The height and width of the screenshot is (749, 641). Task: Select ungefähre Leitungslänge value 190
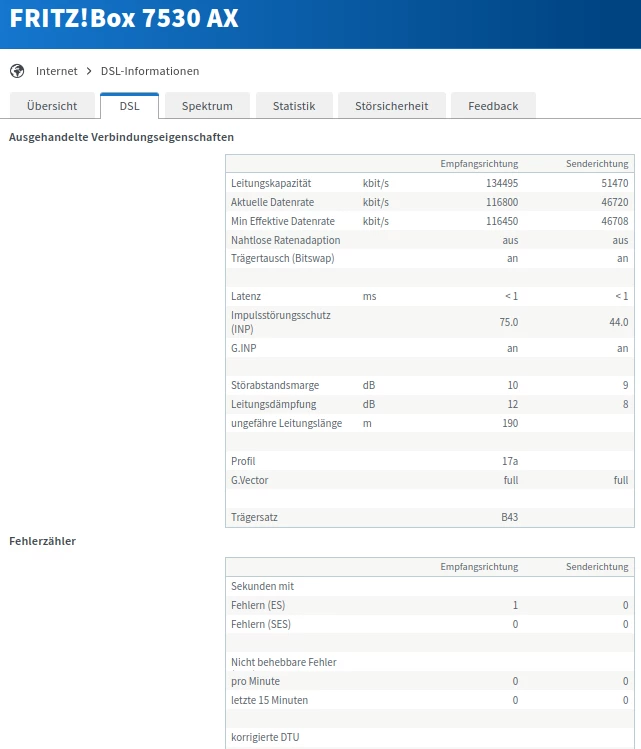[510, 423]
